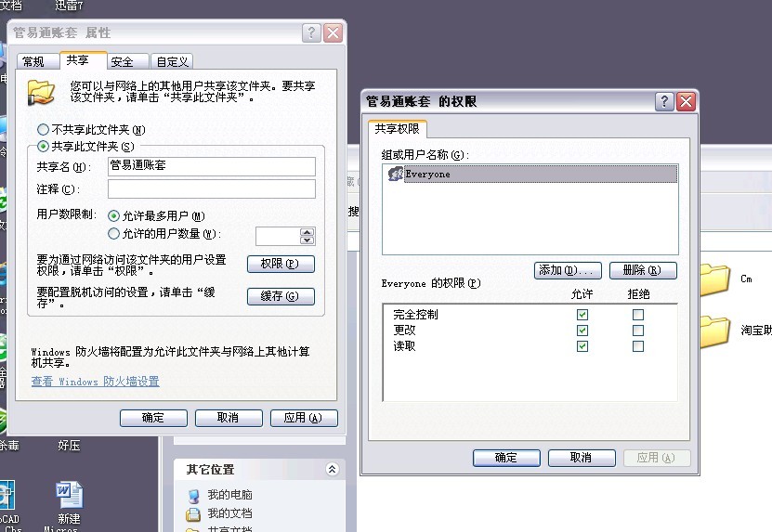Click 删除(R) button in permissions dialog
This screenshot has width=772, height=532.
(643, 270)
